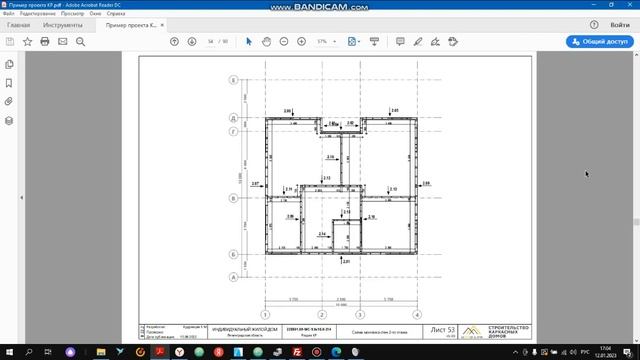Select the Пример проекта К... document tab
Screen dimensions: 640x360
[131, 25]
